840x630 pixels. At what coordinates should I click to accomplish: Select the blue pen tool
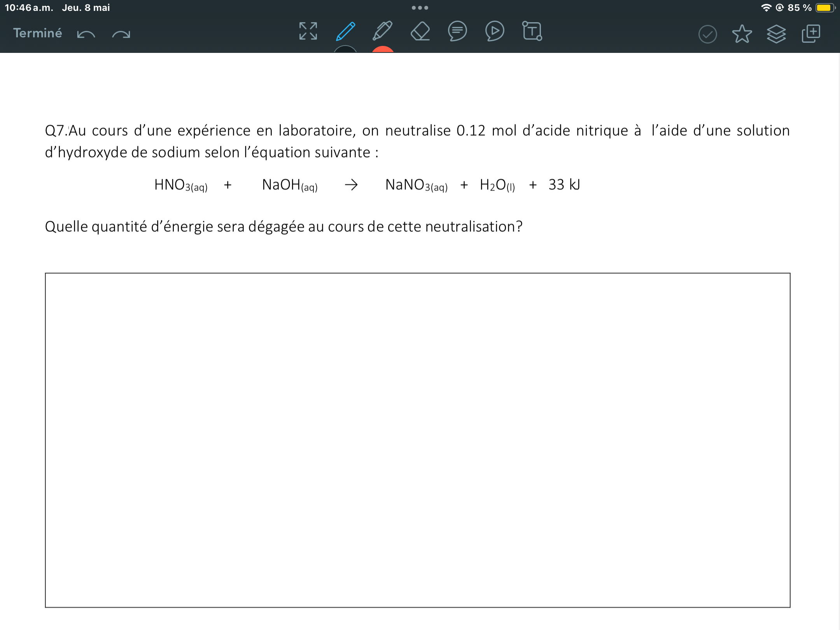pyautogui.click(x=345, y=31)
